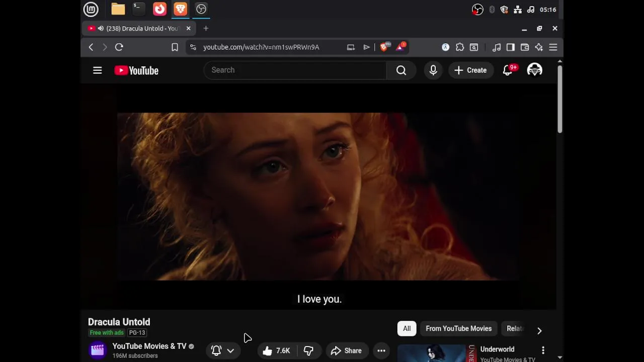
Task: Click the youtube.com address bar URL
Action: 261,47
